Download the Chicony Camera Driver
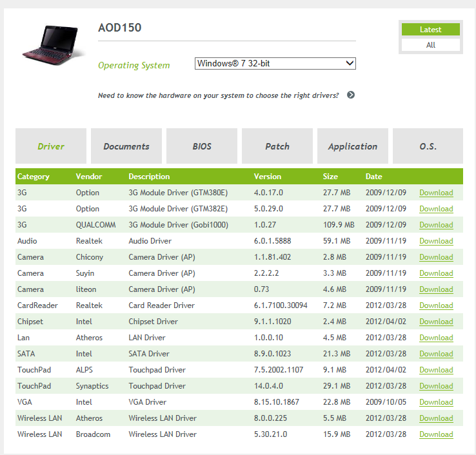476x455 pixels. tap(436, 257)
